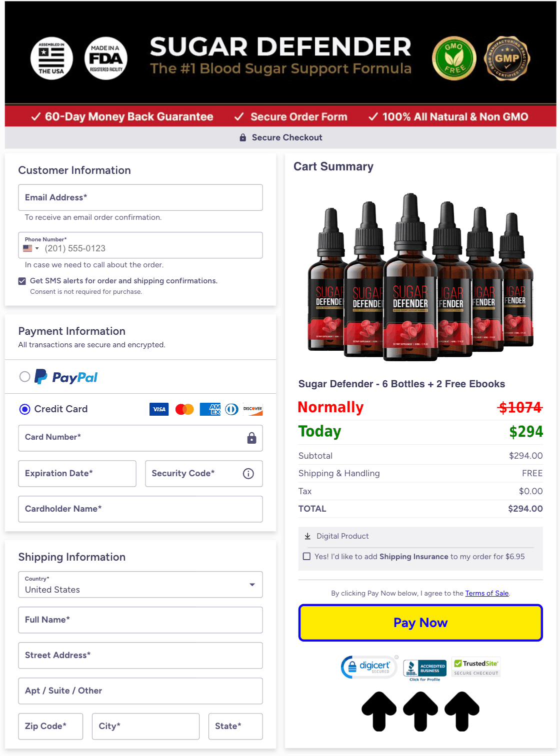This screenshot has height=756, width=560.
Task: Enable Shipping Insurance for $6.95
Action: click(x=307, y=557)
